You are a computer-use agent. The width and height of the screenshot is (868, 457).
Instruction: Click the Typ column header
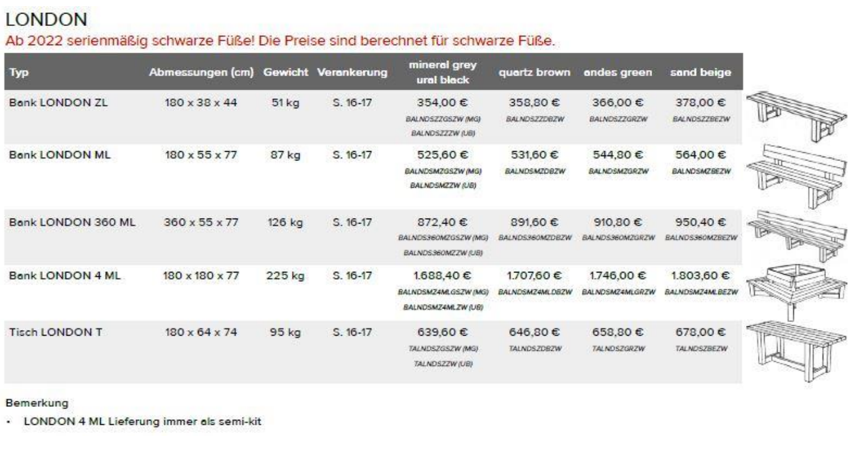point(17,72)
